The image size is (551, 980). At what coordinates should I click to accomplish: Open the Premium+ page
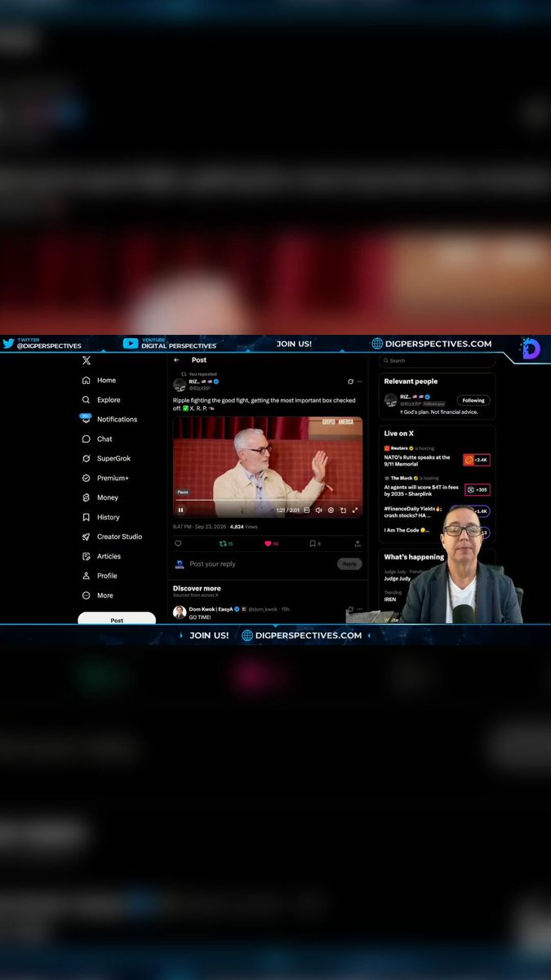(x=105, y=478)
